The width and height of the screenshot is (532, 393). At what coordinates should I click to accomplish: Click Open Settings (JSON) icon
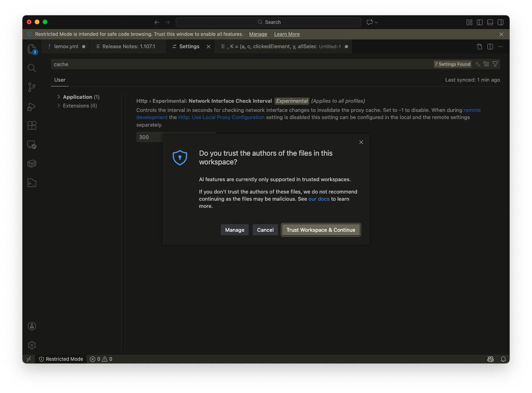point(479,47)
